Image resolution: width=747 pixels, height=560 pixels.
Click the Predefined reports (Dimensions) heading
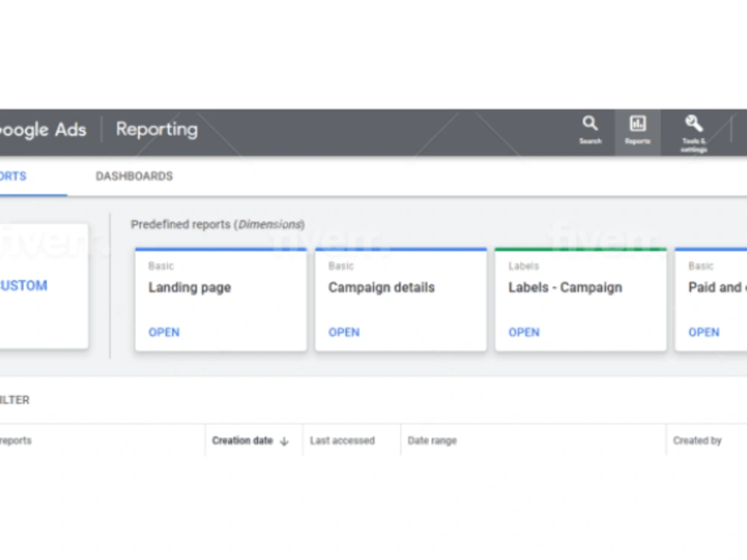[217, 225]
